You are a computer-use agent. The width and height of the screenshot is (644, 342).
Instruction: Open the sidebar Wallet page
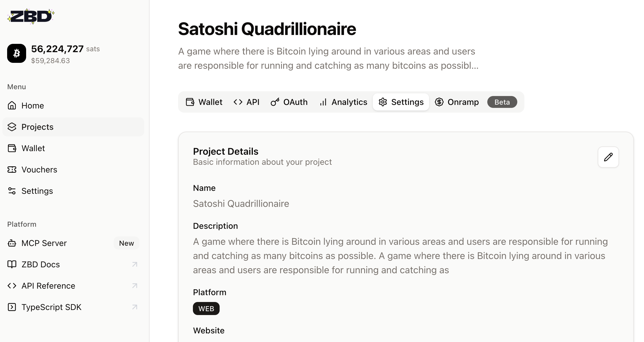click(33, 148)
